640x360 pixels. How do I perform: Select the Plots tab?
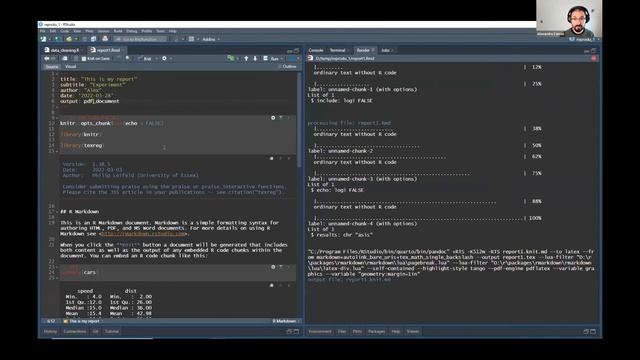click(357, 331)
